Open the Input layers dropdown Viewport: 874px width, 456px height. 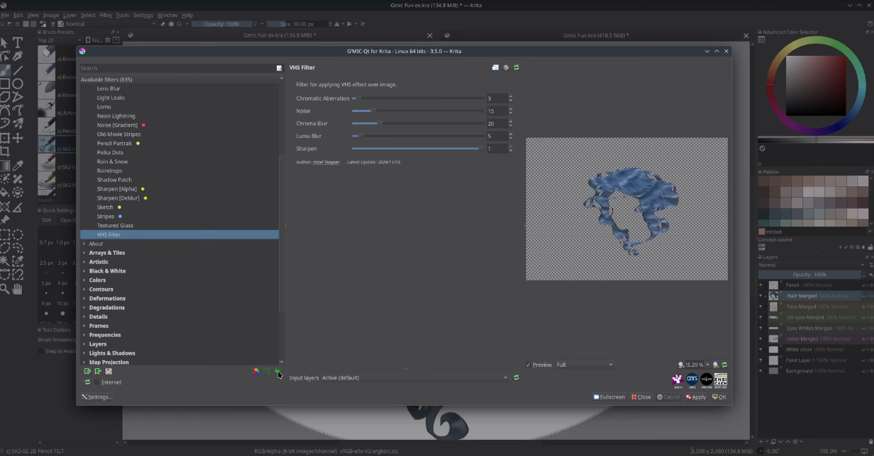click(415, 377)
